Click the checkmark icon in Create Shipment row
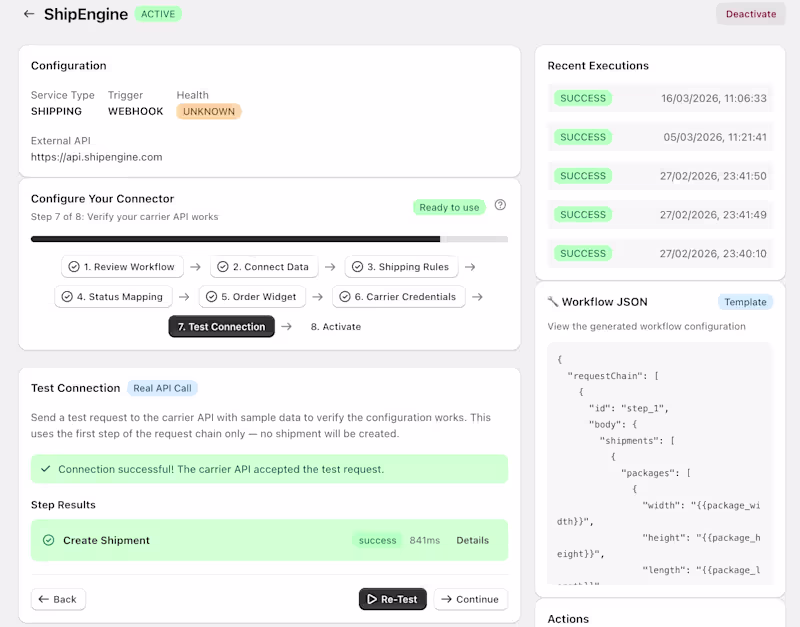The height and width of the screenshot is (627, 800). (48, 540)
